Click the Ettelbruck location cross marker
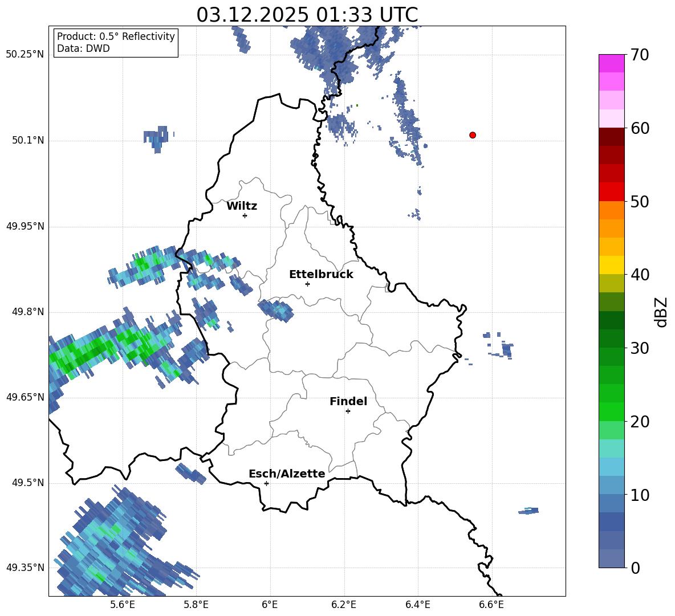Screen dimensions: 675x616 pyautogui.click(x=307, y=284)
